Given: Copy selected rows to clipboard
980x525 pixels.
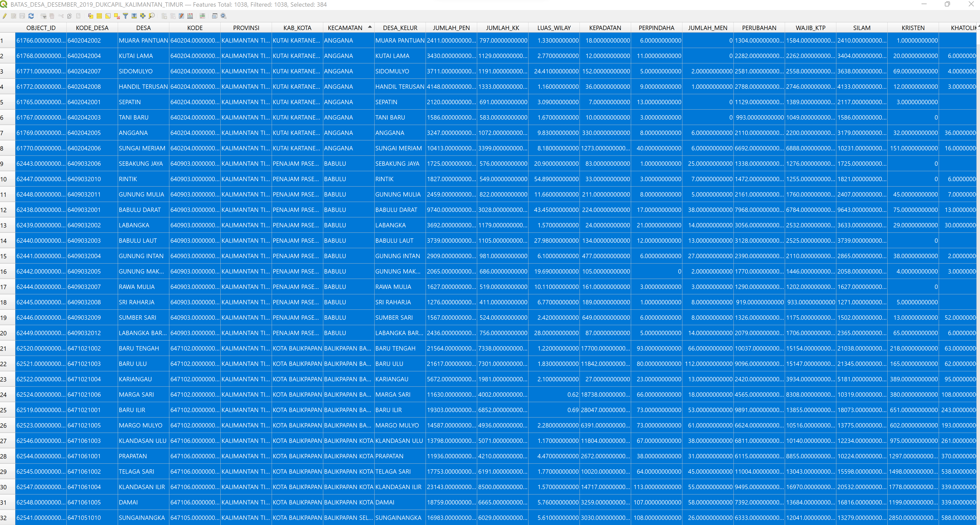Looking at the screenshot, I should coord(69,16).
